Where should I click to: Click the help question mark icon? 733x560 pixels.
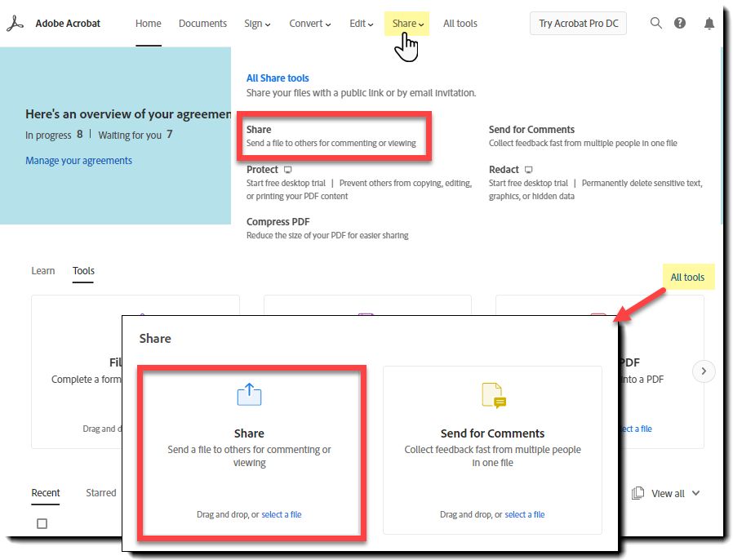point(680,23)
